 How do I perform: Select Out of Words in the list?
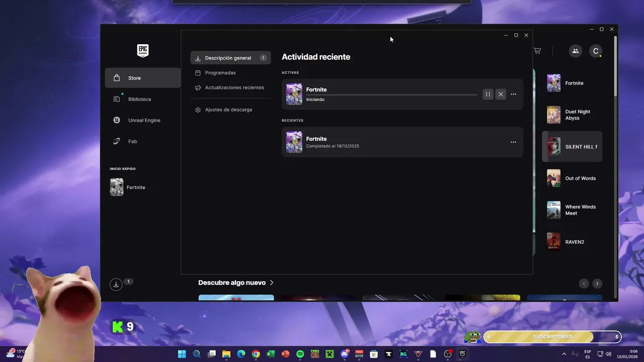572,178
